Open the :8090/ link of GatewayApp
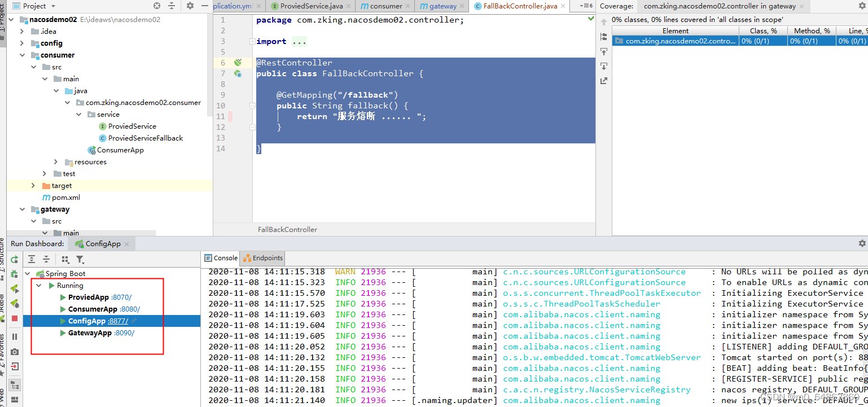This screenshot has width=868, height=407. pos(124,333)
